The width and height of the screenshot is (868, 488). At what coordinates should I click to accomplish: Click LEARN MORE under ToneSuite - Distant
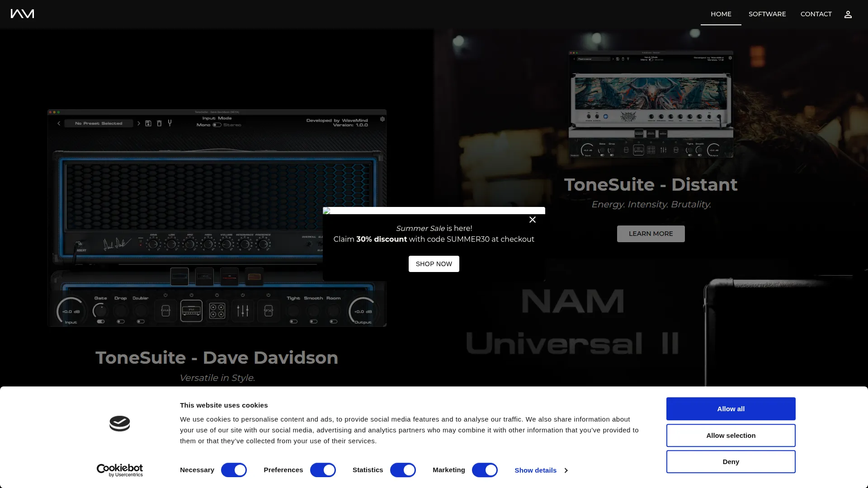(651, 234)
